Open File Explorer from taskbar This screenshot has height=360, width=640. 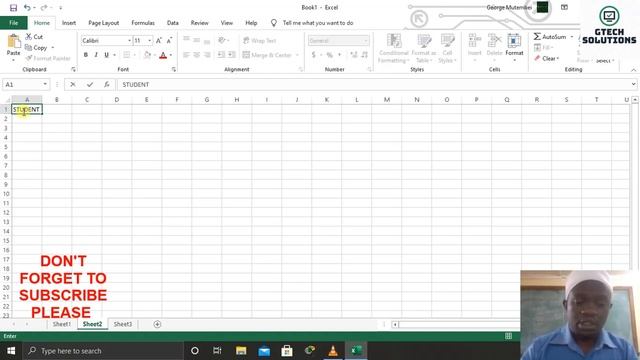click(x=241, y=351)
